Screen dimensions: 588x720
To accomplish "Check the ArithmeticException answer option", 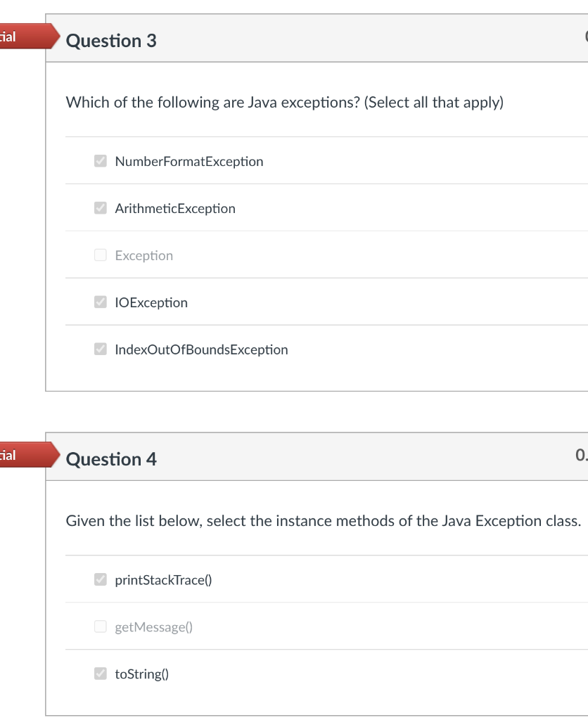I will pyautogui.click(x=101, y=207).
